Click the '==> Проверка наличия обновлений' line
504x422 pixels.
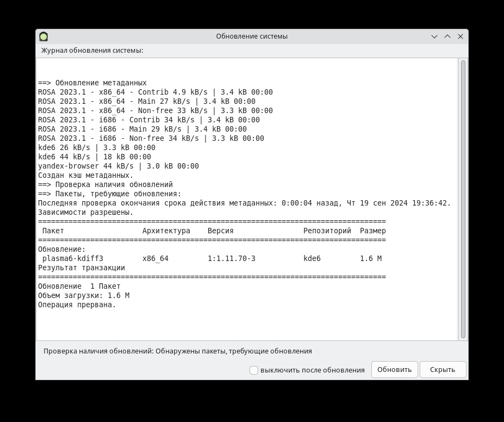point(105,185)
